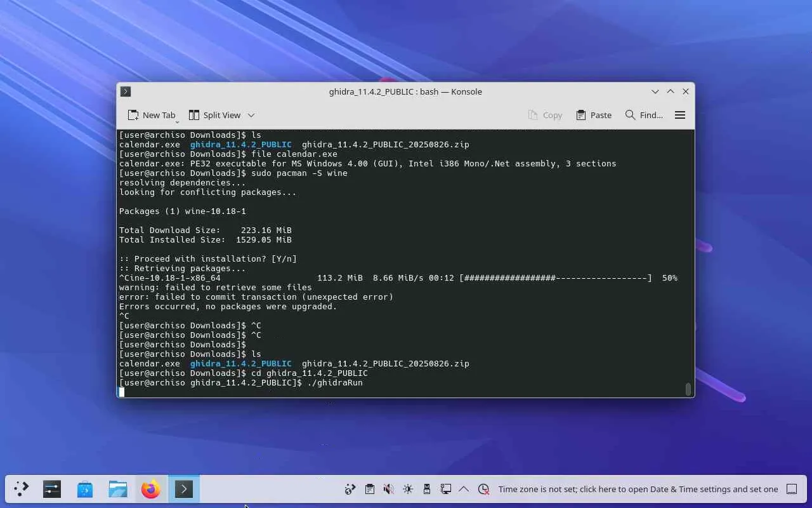Click the Copy button in Konsole
812x508 pixels.
545,115
